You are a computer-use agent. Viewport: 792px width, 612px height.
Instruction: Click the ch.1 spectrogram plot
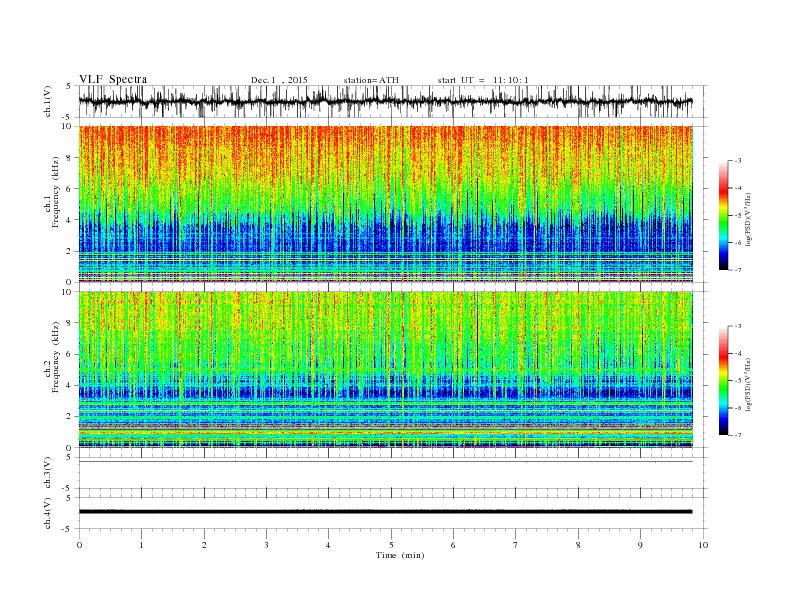pyautogui.click(x=386, y=204)
